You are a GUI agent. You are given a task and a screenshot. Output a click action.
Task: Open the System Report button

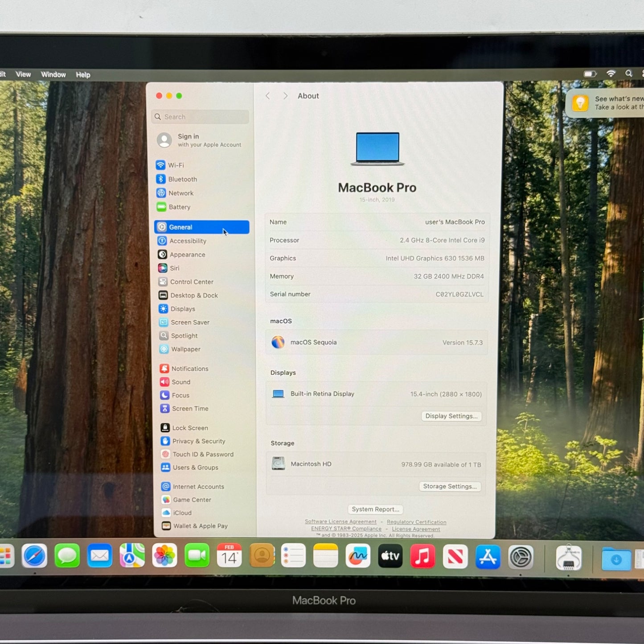point(375,509)
